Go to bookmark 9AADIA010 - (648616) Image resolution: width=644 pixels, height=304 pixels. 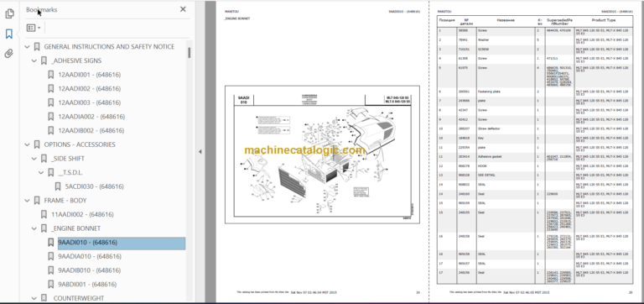click(x=90, y=257)
